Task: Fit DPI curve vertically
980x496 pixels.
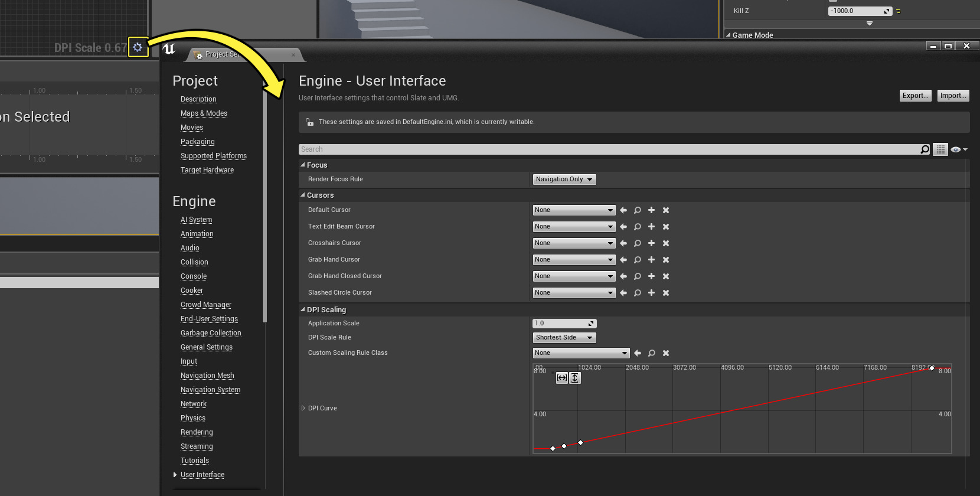Action: point(575,378)
